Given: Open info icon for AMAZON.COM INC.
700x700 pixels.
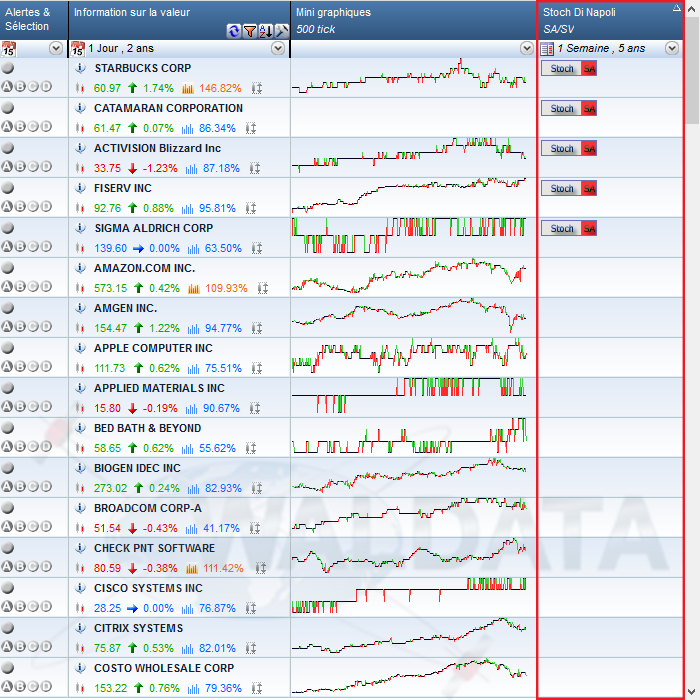Looking at the screenshot, I should (x=80, y=268).
